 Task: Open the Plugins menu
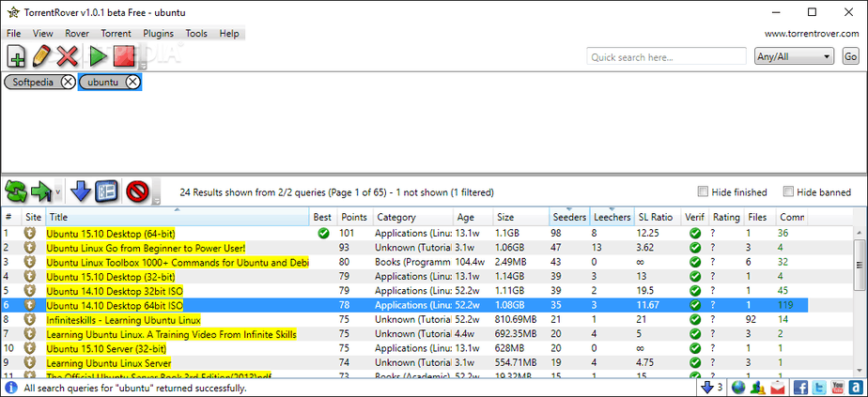159,33
